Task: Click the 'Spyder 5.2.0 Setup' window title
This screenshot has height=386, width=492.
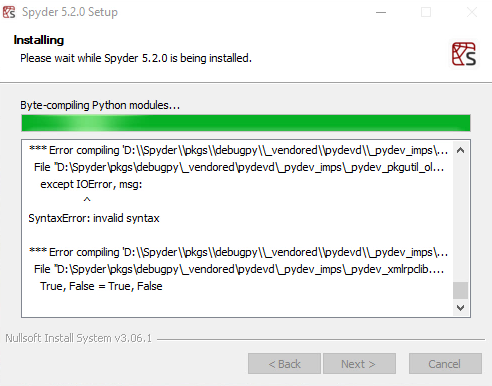Action: [x=70, y=12]
